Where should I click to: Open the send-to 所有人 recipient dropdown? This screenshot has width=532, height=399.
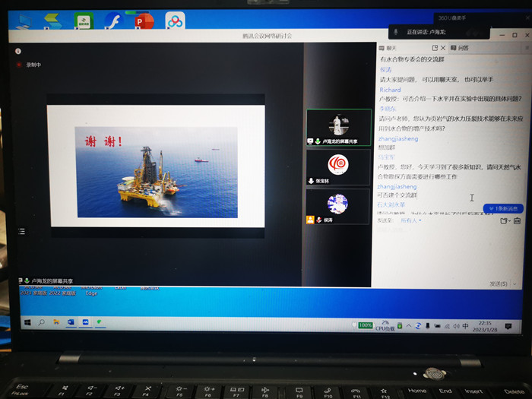tap(411, 220)
